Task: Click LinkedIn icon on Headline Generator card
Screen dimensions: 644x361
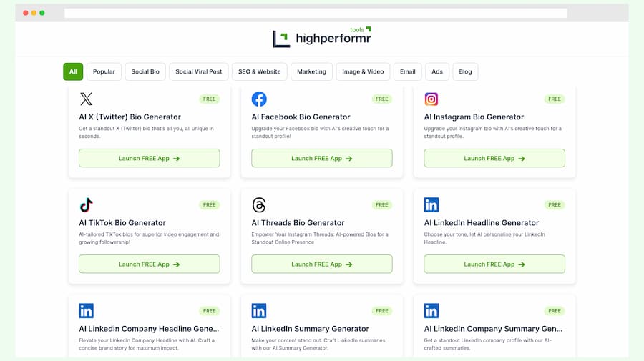Action: (431, 204)
